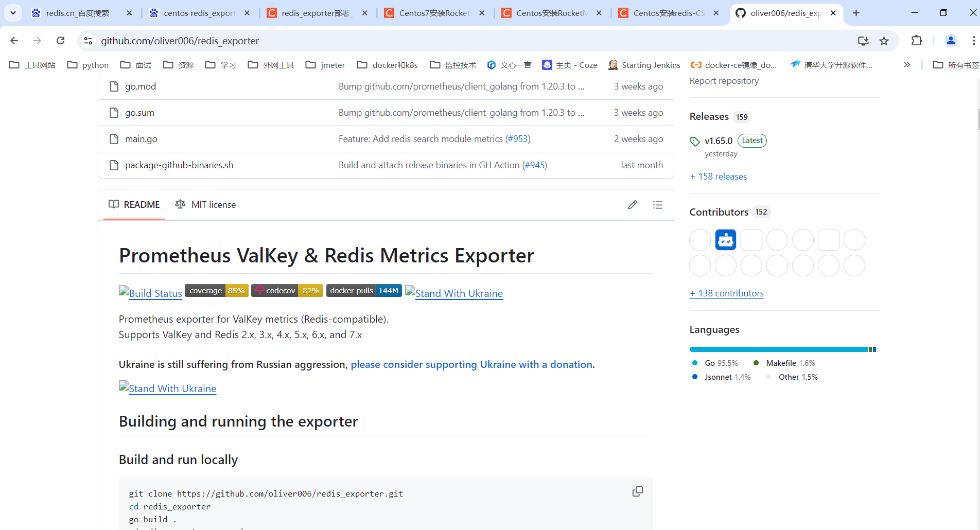This screenshot has width=980, height=530.
Task: Close the oliver006/redis_exporter tab
Action: coord(833,13)
